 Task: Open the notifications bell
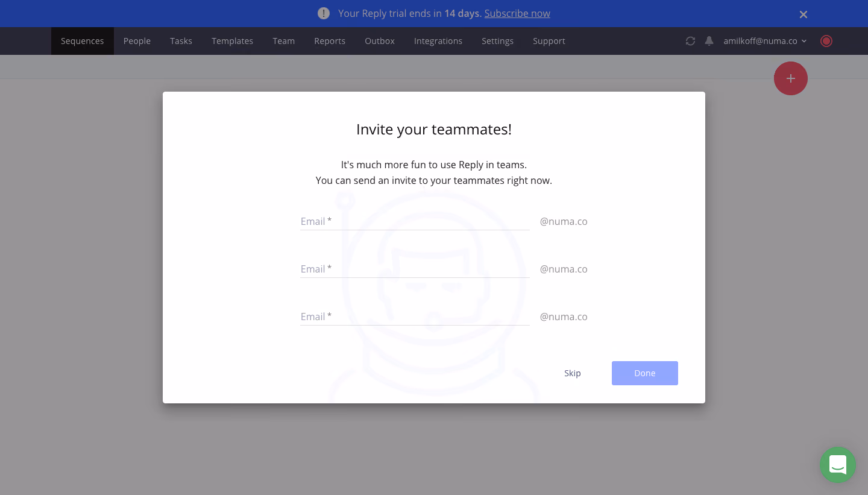tap(709, 41)
